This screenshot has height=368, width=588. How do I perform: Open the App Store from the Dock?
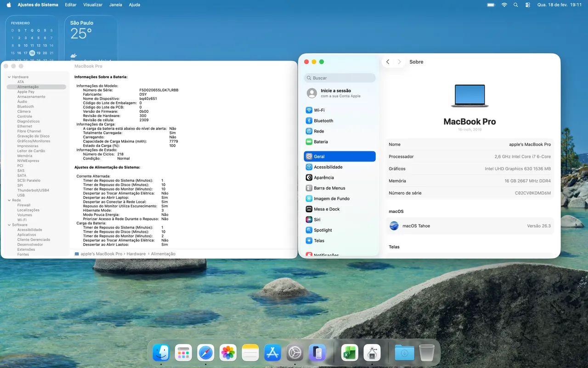pyautogui.click(x=272, y=352)
